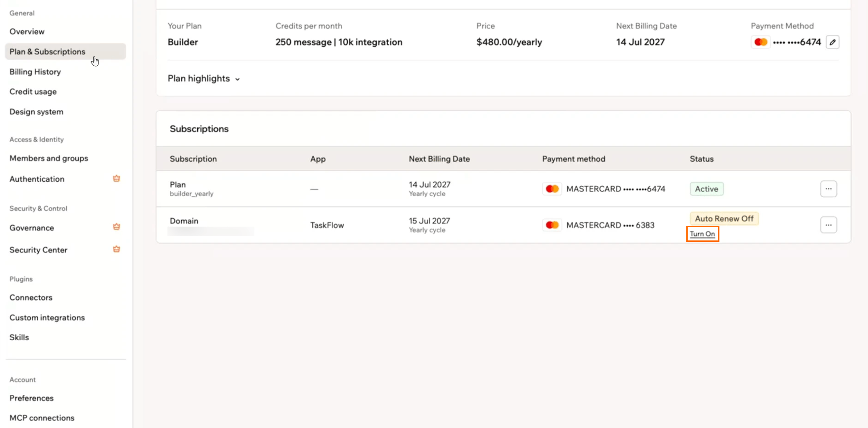Click the builder_yearly plan name
This screenshot has height=428, width=868.
(191, 194)
